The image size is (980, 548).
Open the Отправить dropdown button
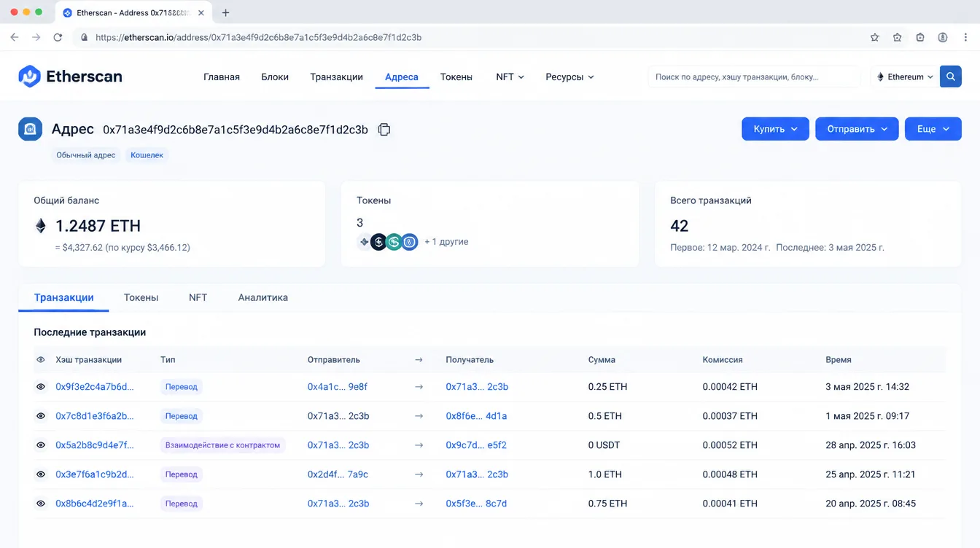pyautogui.click(x=857, y=129)
